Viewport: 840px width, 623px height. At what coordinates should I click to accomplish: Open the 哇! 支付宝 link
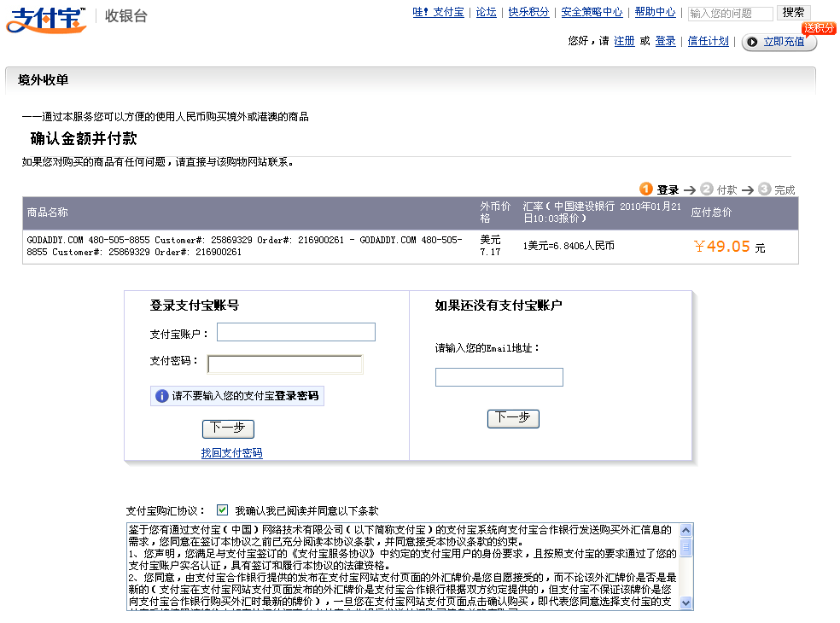[438, 12]
